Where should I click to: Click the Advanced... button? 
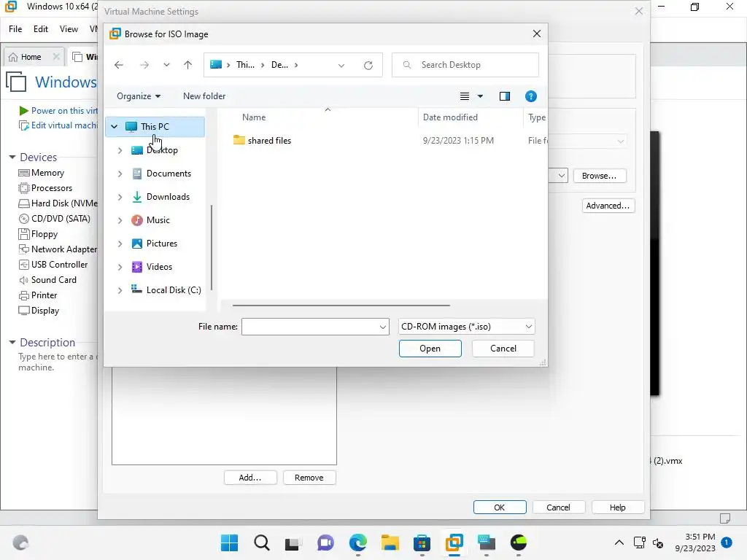point(608,206)
